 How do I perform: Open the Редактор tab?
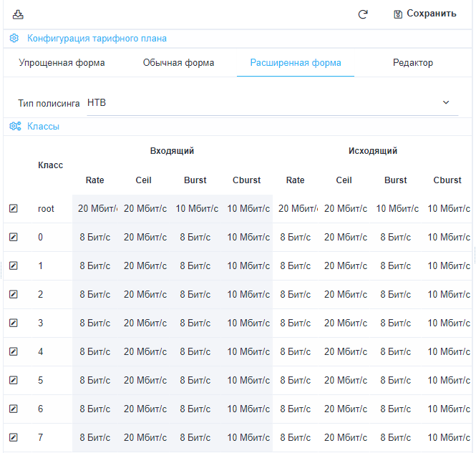[412, 63]
